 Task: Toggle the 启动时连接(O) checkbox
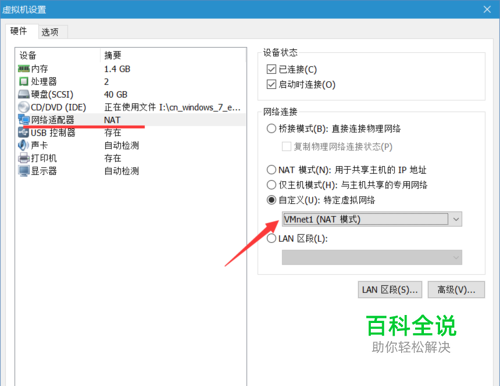coord(271,84)
